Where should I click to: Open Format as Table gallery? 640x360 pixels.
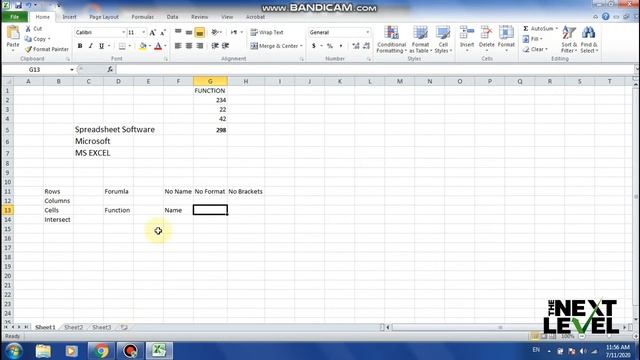[x=420, y=39]
